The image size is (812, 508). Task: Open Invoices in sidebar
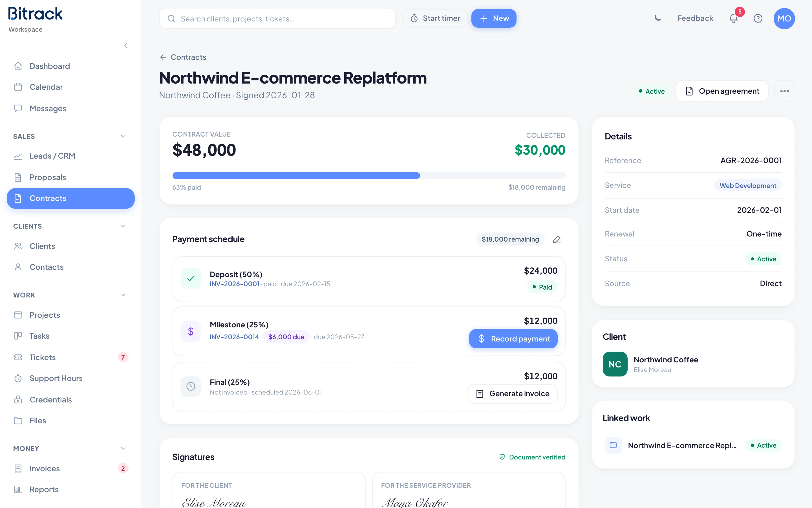pos(71,468)
